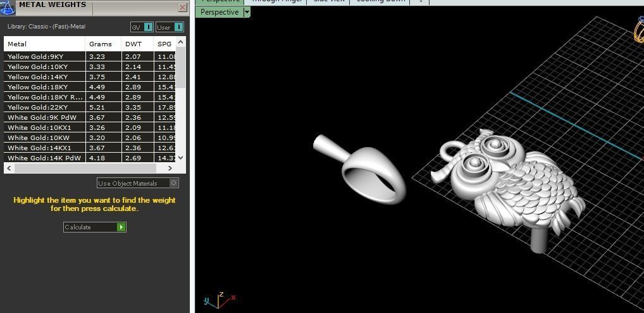Viewport: 644px width, 313px height.
Task: Click the metal table scroll-down arrow
Action: tap(181, 158)
